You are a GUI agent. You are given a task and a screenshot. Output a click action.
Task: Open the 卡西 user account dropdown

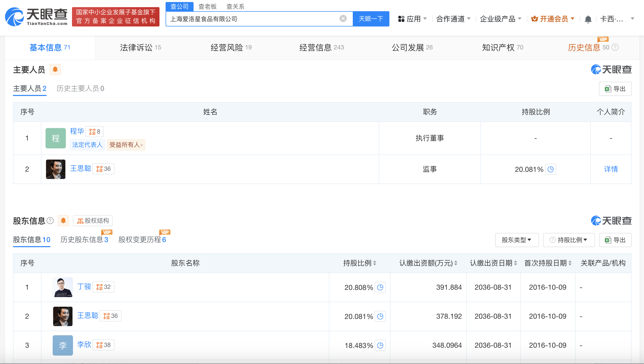click(617, 19)
